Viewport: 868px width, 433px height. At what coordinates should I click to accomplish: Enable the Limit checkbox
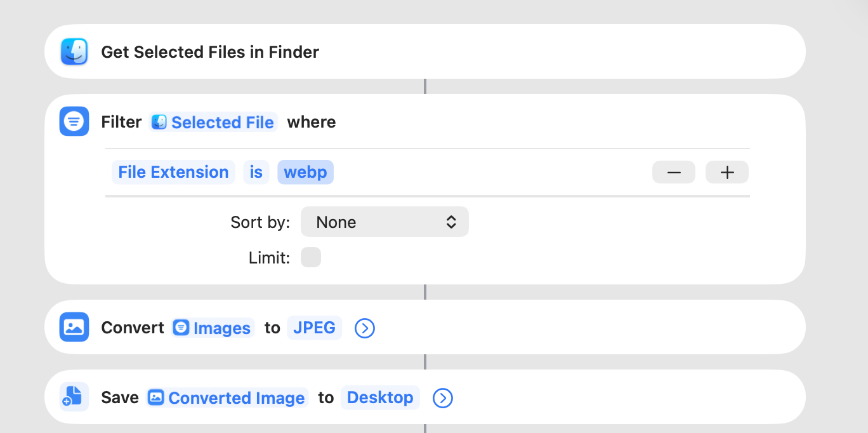click(311, 258)
